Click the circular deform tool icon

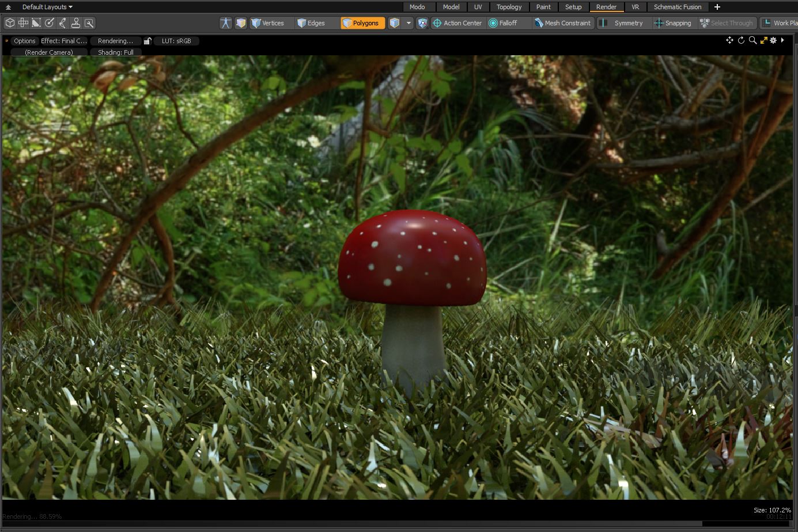[x=50, y=23]
